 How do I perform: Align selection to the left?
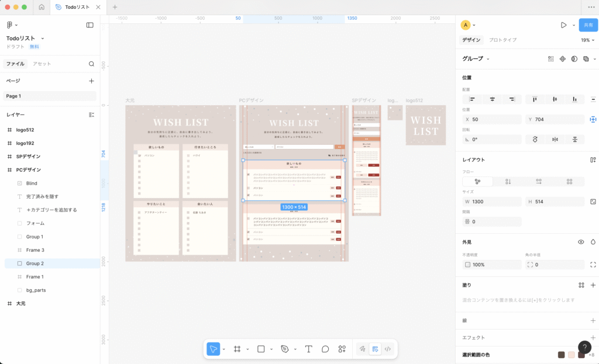tap(472, 99)
